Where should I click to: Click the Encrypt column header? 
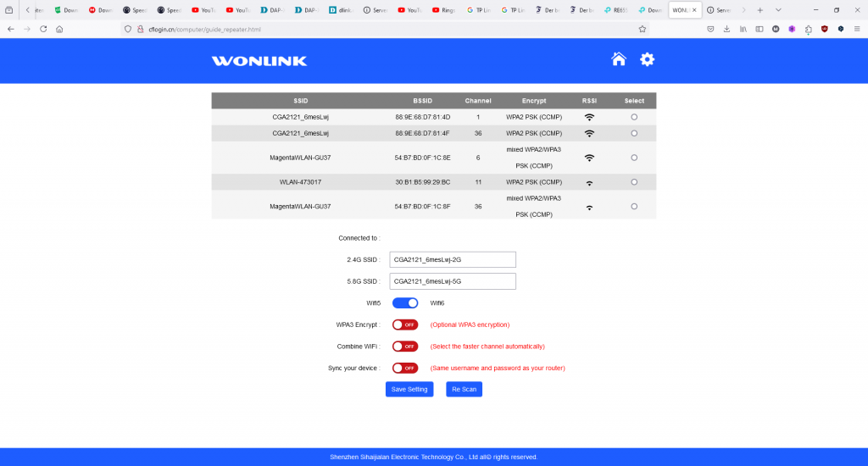pyautogui.click(x=534, y=101)
